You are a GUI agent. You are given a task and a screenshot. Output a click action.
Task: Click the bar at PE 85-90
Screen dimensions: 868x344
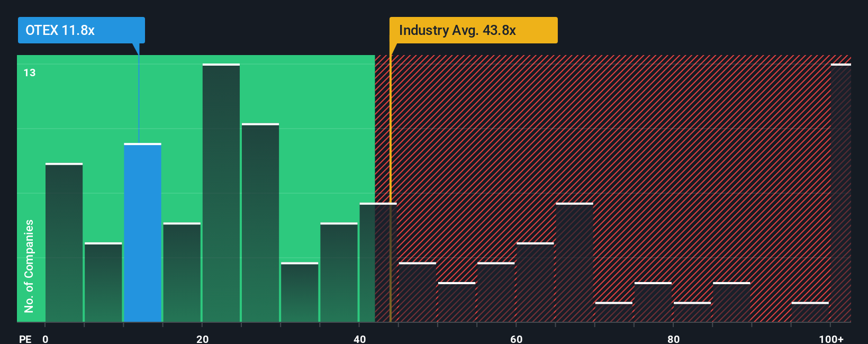pyautogui.click(x=731, y=302)
